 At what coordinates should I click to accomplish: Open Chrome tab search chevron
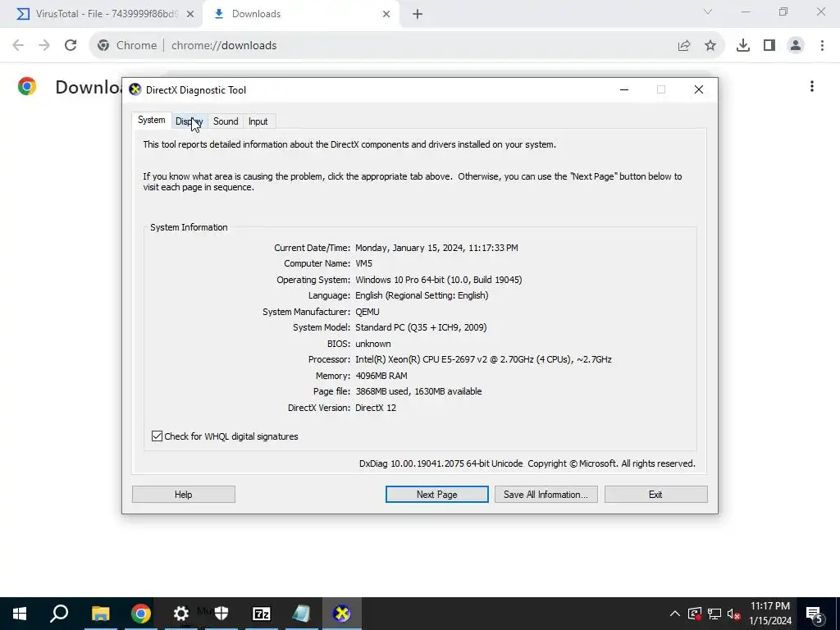[x=708, y=11]
